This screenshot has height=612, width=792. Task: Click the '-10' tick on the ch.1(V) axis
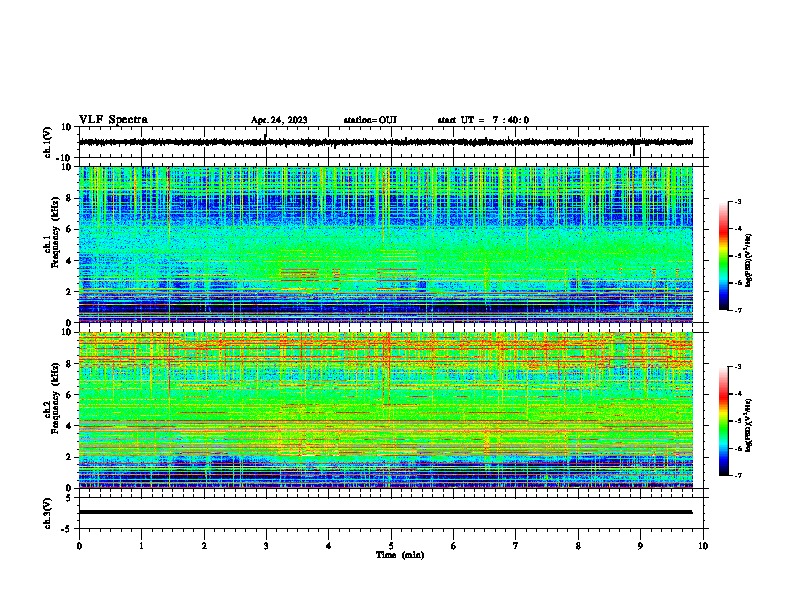click(x=65, y=158)
